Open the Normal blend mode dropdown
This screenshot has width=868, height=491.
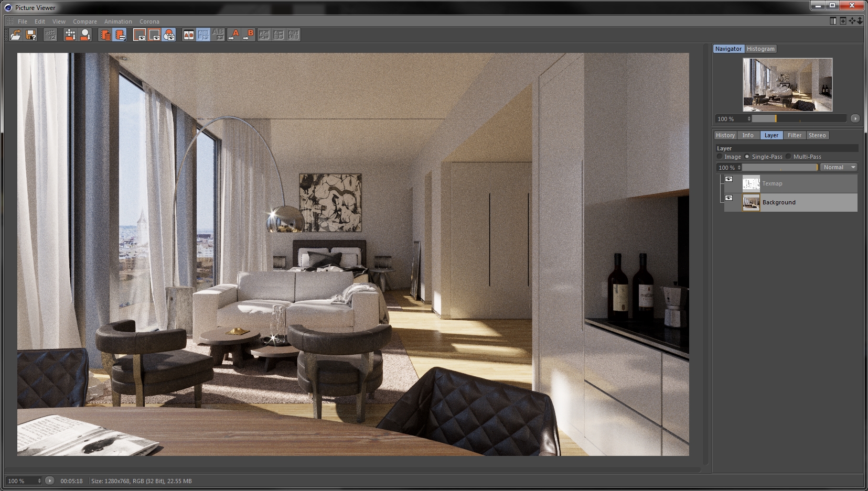(x=839, y=168)
